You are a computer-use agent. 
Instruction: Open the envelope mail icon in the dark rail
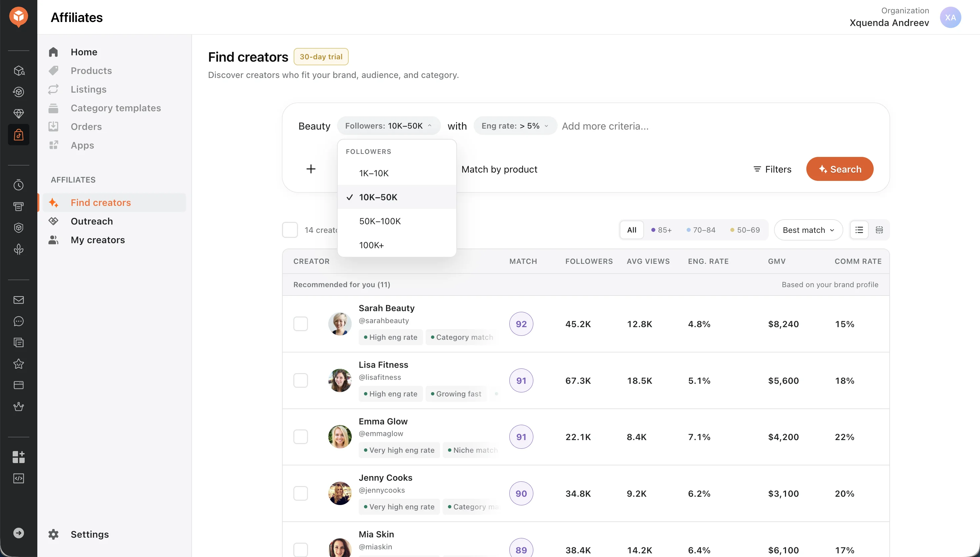[x=18, y=300]
